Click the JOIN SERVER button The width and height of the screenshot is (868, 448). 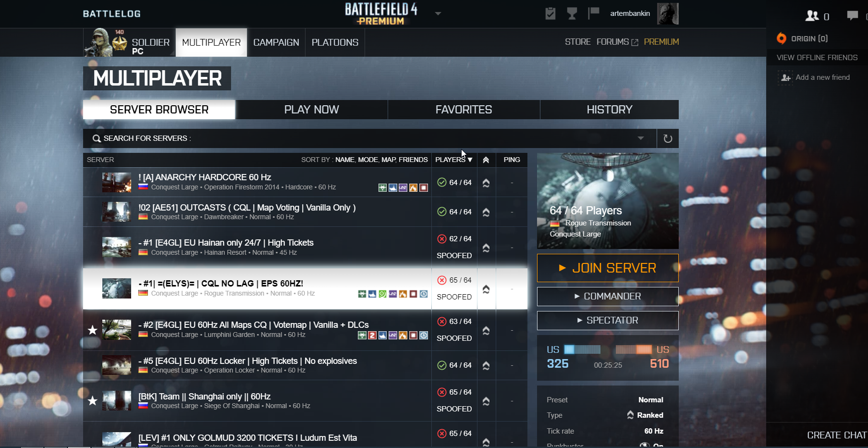pyautogui.click(x=608, y=268)
